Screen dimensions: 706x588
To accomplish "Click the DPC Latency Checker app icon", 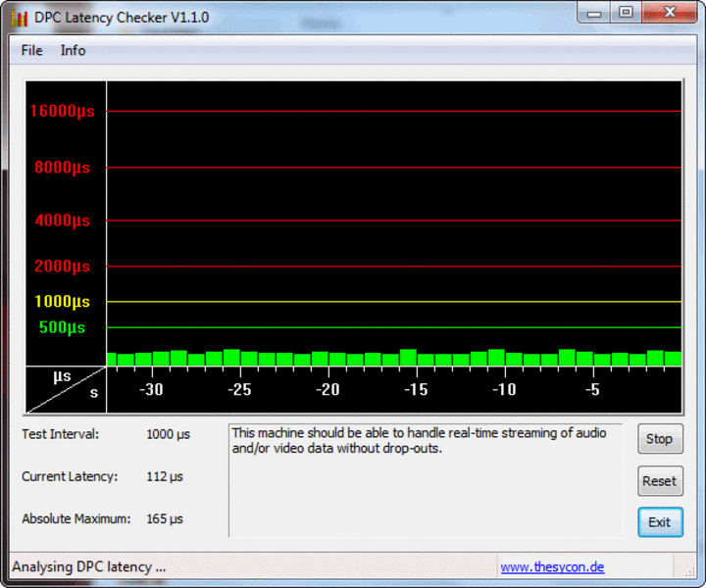I will coord(20,18).
